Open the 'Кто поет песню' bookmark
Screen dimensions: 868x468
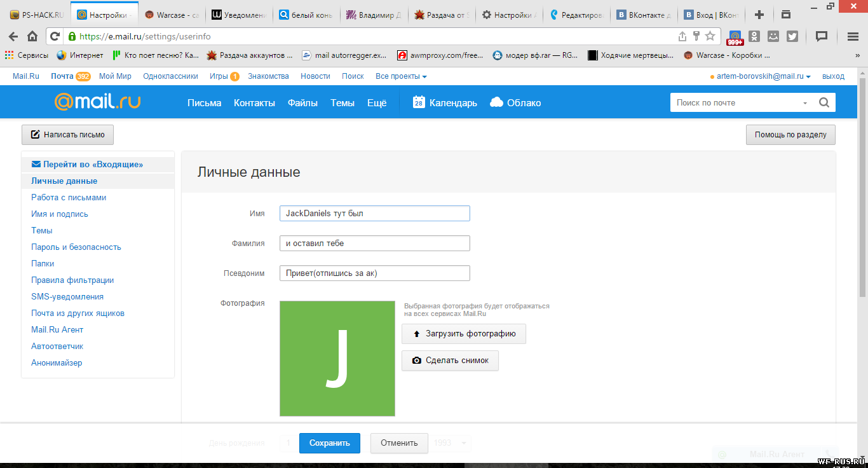(156, 55)
